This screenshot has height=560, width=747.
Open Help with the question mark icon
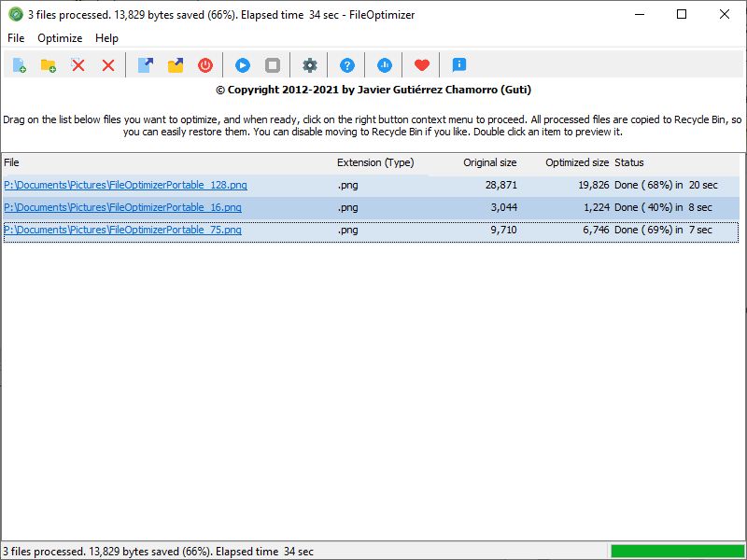point(346,64)
